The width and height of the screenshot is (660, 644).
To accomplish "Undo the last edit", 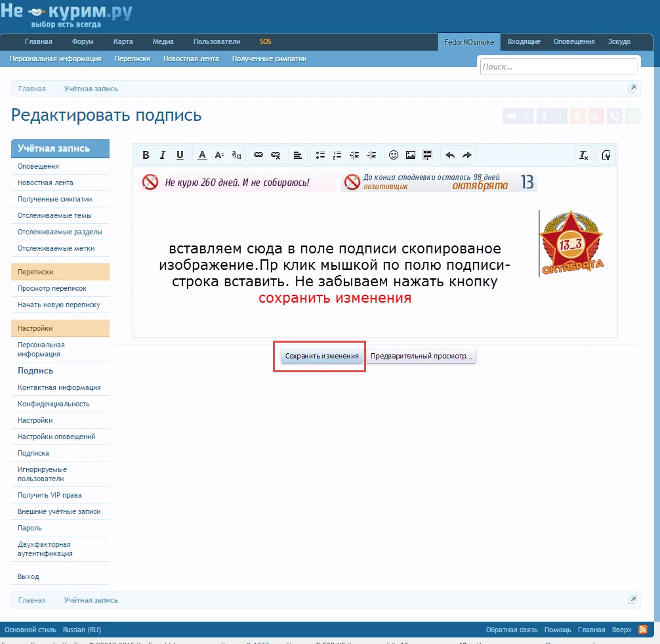I will coord(450,155).
